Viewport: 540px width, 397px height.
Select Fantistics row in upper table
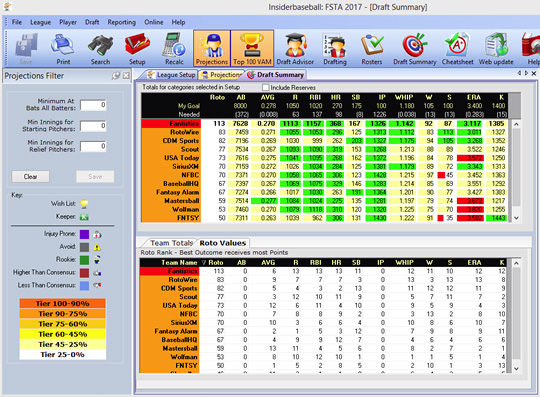tap(325, 123)
